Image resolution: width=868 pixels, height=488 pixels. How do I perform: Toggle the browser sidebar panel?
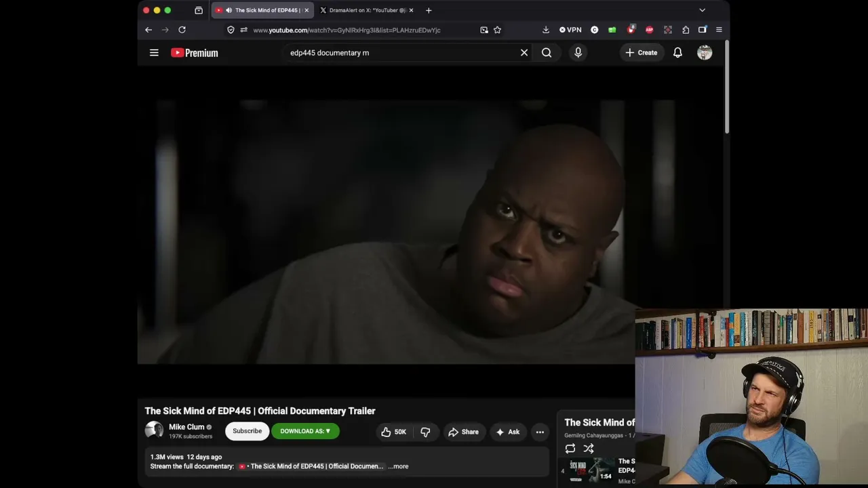[x=703, y=30]
